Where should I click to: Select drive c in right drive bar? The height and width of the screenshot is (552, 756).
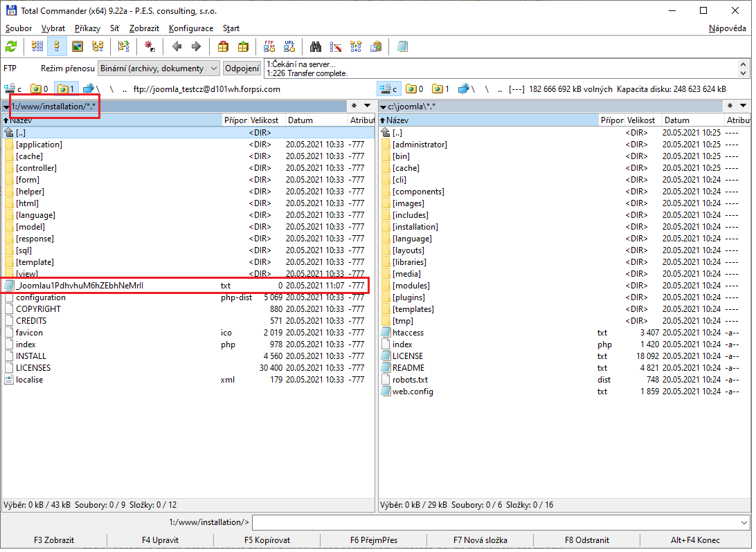(x=389, y=89)
